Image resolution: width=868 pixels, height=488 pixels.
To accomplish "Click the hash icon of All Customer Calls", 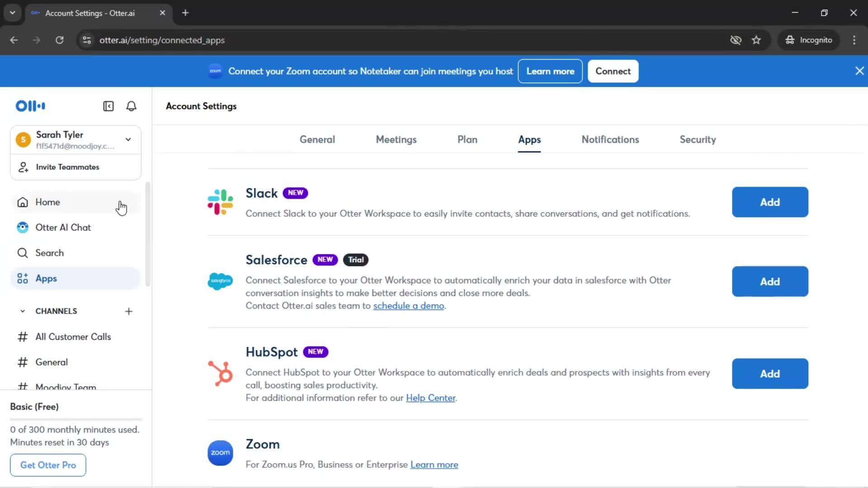I will pyautogui.click(x=23, y=337).
